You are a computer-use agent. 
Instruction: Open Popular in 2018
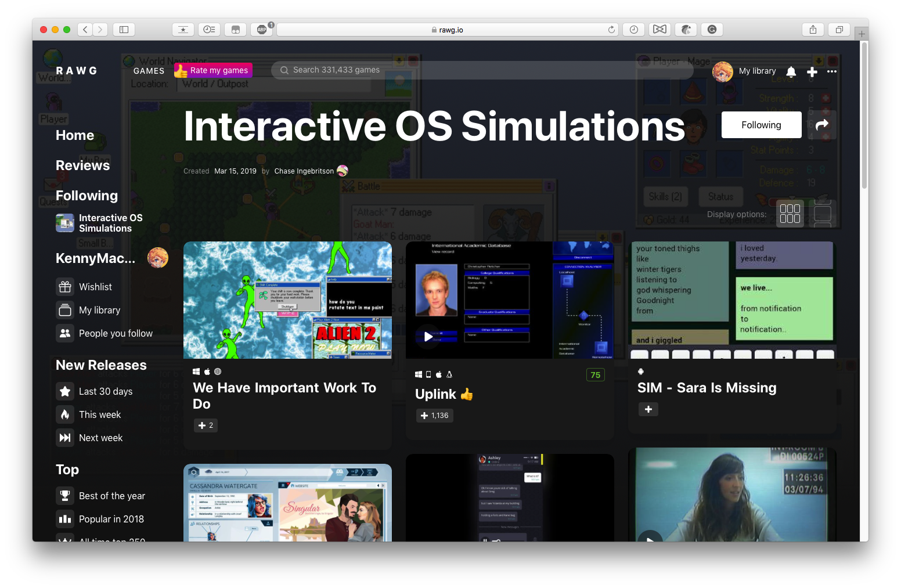tap(100, 519)
